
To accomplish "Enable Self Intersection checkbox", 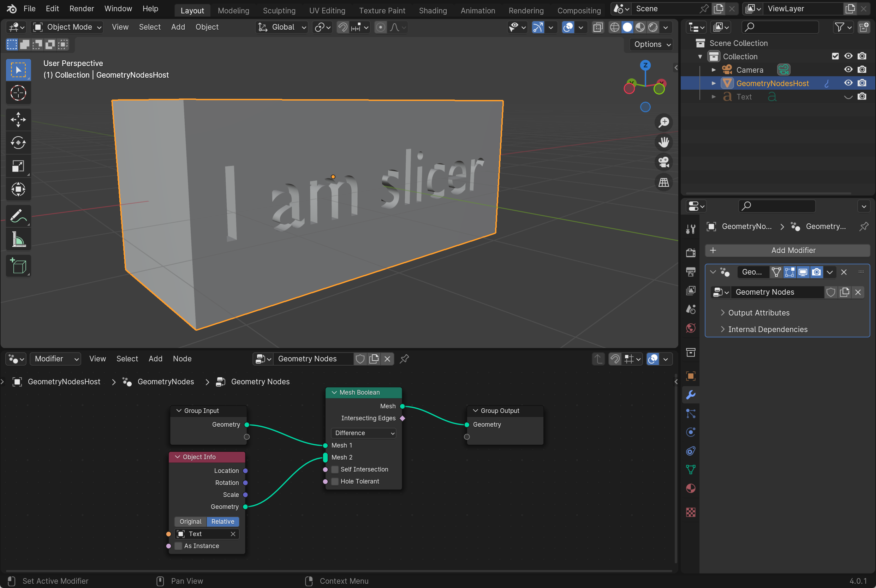I will pyautogui.click(x=335, y=469).
